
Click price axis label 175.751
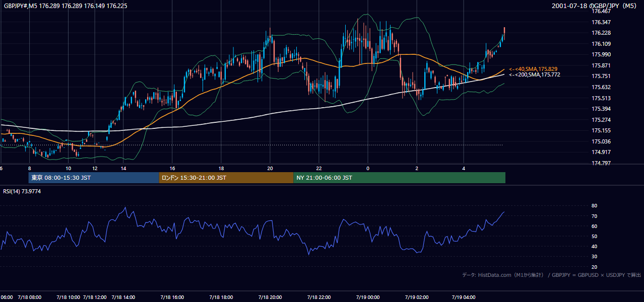point(601,76)
